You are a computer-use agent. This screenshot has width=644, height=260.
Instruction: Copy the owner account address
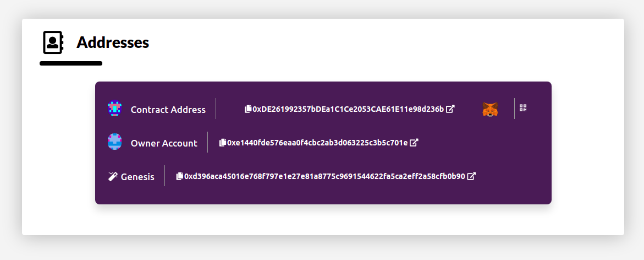pos(223,142)
